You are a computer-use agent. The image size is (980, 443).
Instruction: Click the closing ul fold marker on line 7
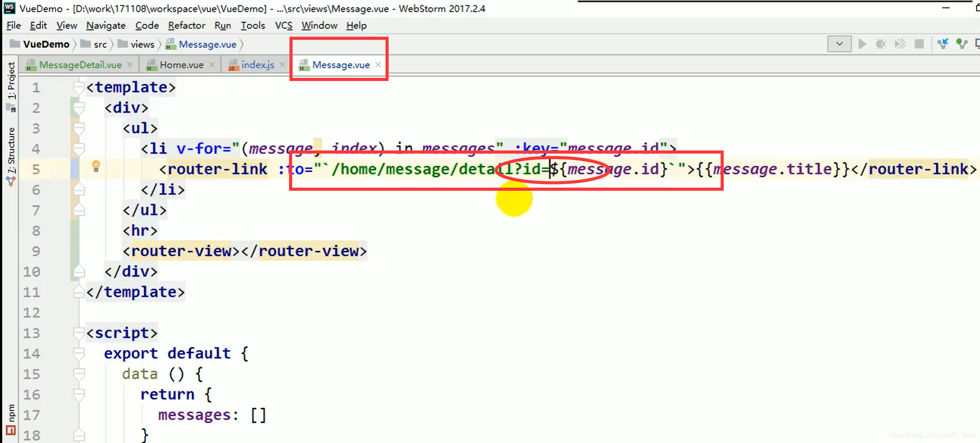tap(79, 210)
